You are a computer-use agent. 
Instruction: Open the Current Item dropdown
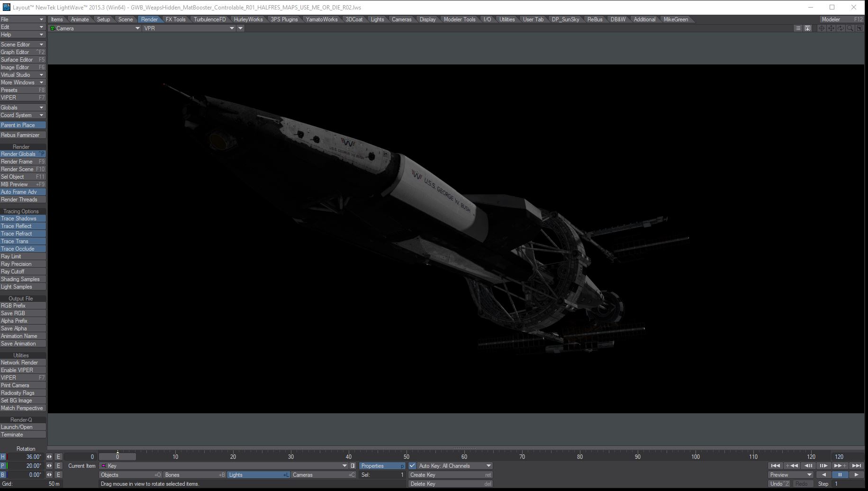pos(224,466)
